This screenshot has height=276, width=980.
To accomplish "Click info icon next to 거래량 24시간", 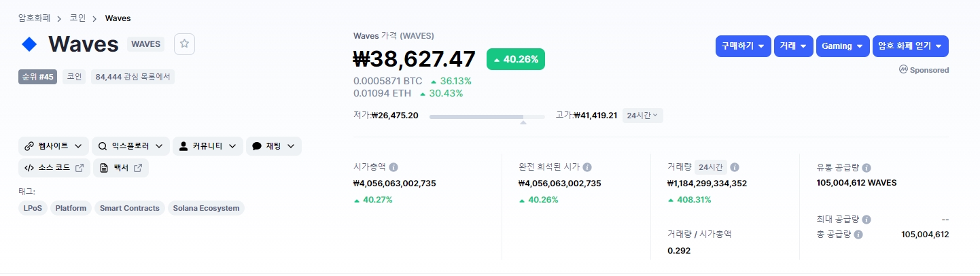I will (x=735, y=167).
